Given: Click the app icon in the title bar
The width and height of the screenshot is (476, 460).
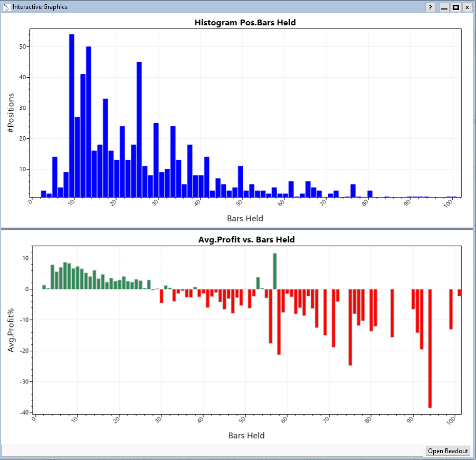Looking at the screenshot, I should tap(6, 7).
